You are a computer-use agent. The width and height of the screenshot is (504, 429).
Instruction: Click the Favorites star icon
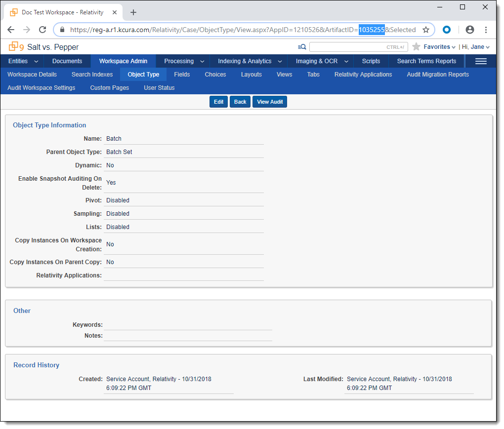click(x=416, y=47)
